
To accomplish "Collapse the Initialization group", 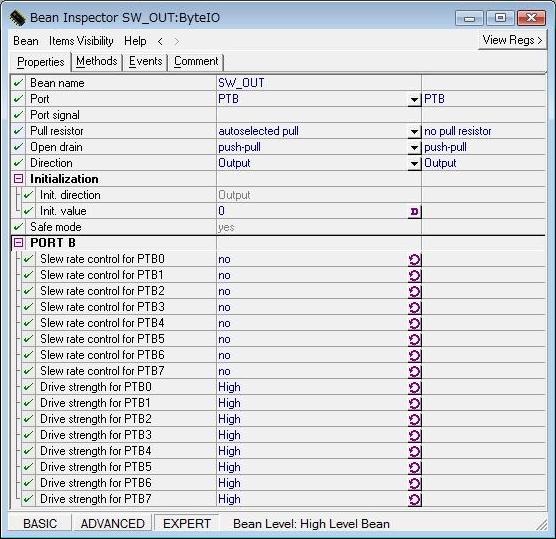I will (18, 179).
